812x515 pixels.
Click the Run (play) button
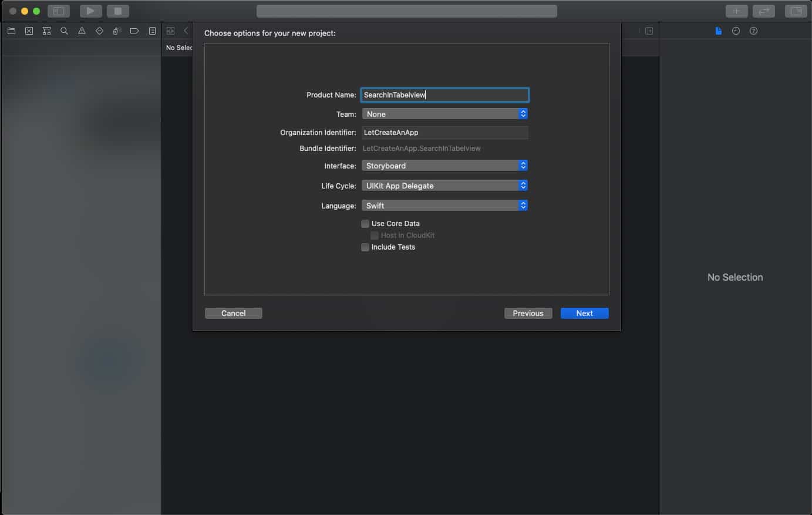[90, 11]
